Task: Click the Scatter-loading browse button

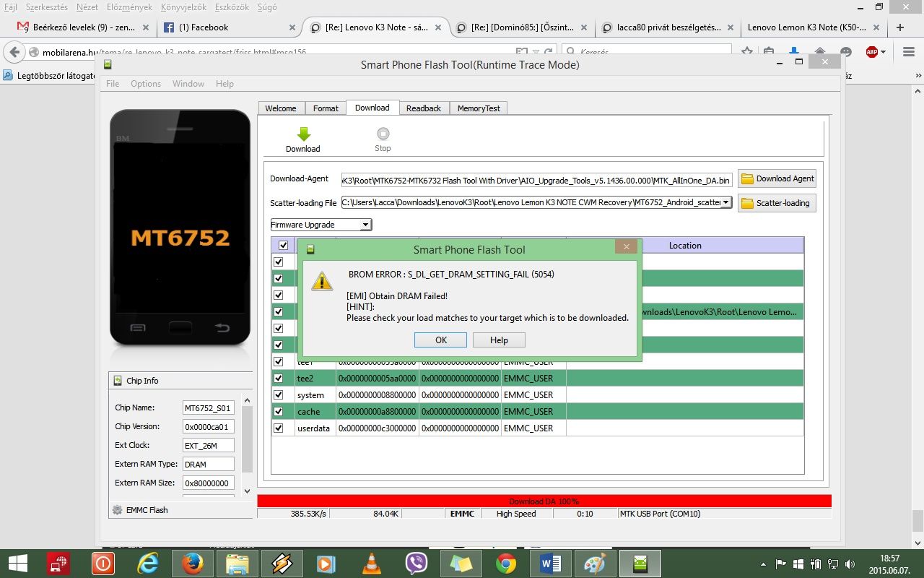Action: pyautogui.click(x=777, y=203)
